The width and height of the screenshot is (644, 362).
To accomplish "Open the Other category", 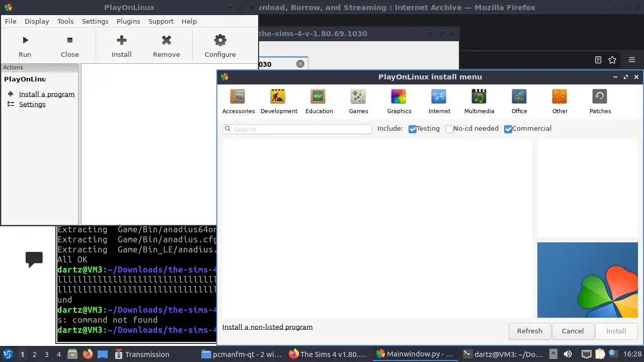I will [559, 101].
